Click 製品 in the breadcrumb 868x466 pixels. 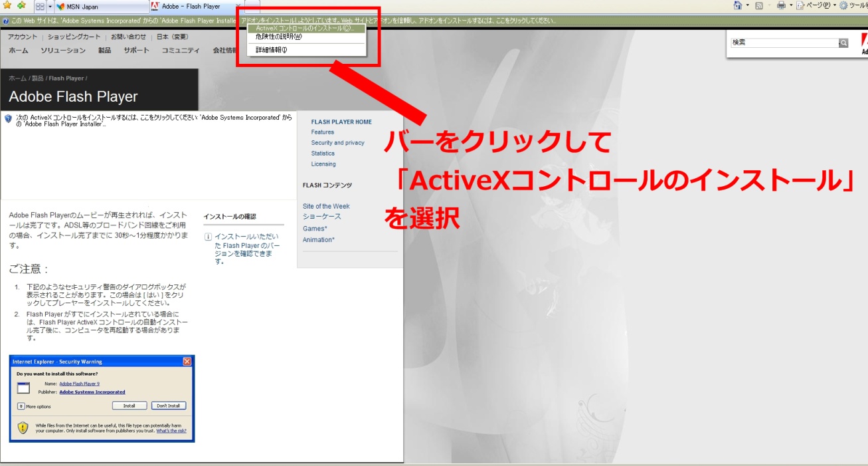coord(38,78)
